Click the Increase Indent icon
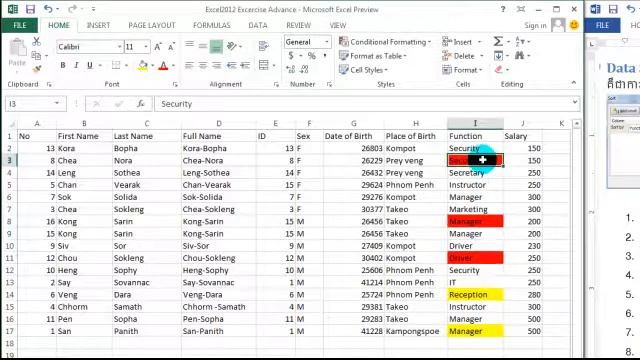The height and width of the screenshot is (360, 640). 245,65
